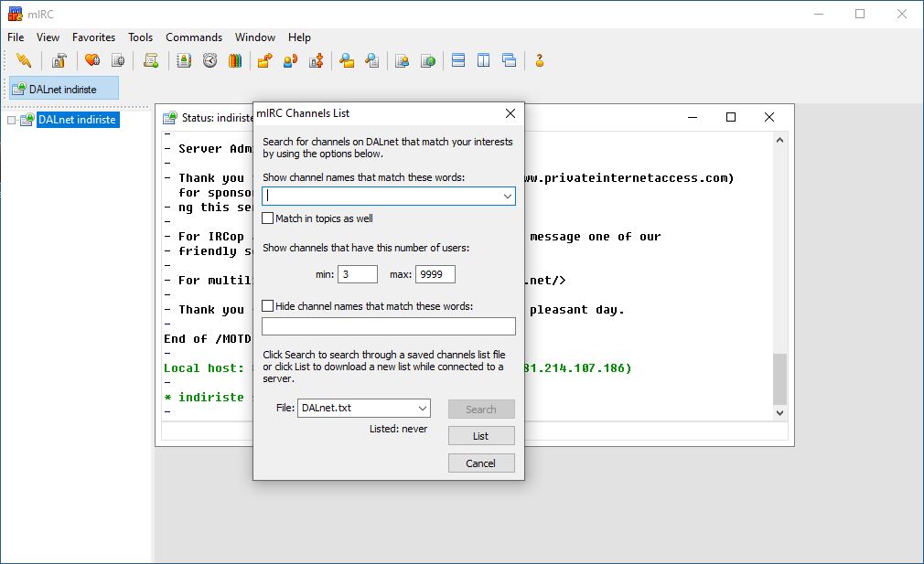This screenshot has height=564, width=924.
Task: Open Received Files magnifier folder icon
Action: click(x=347, y=60)
